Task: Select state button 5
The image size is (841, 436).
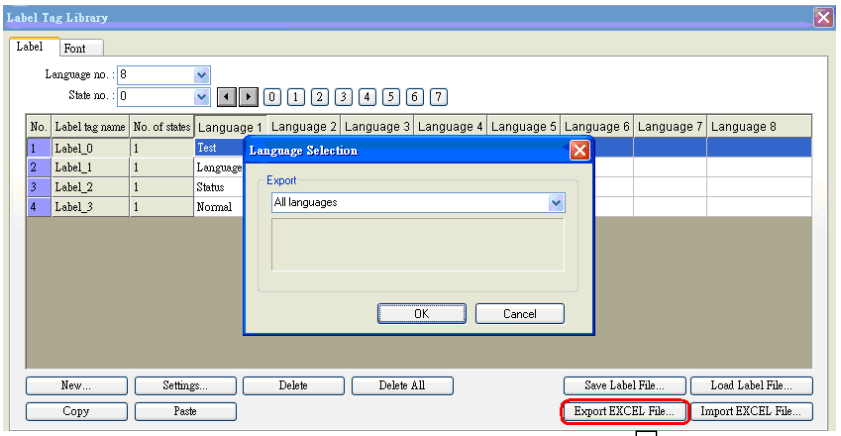Action: [x=390, y=97]
